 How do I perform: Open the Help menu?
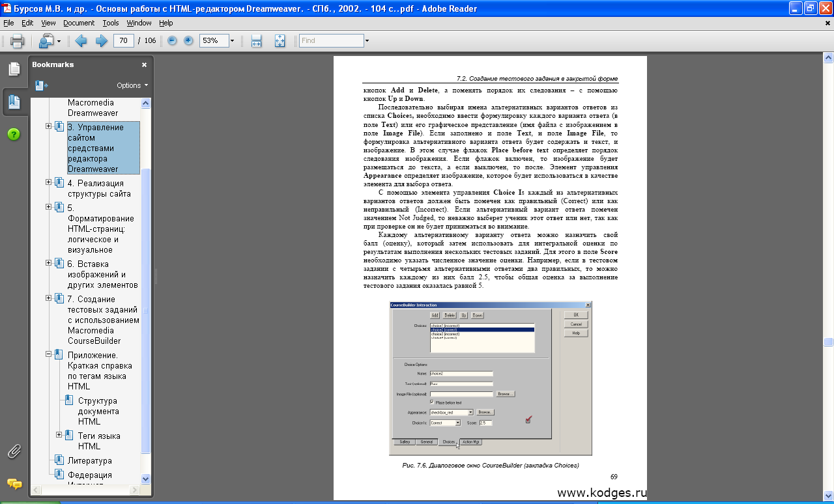[166, 23]
